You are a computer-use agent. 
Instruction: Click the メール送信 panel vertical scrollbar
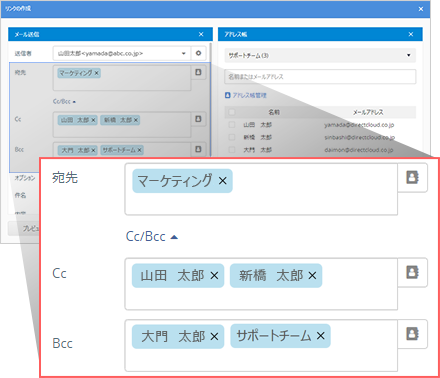[211, 99]
